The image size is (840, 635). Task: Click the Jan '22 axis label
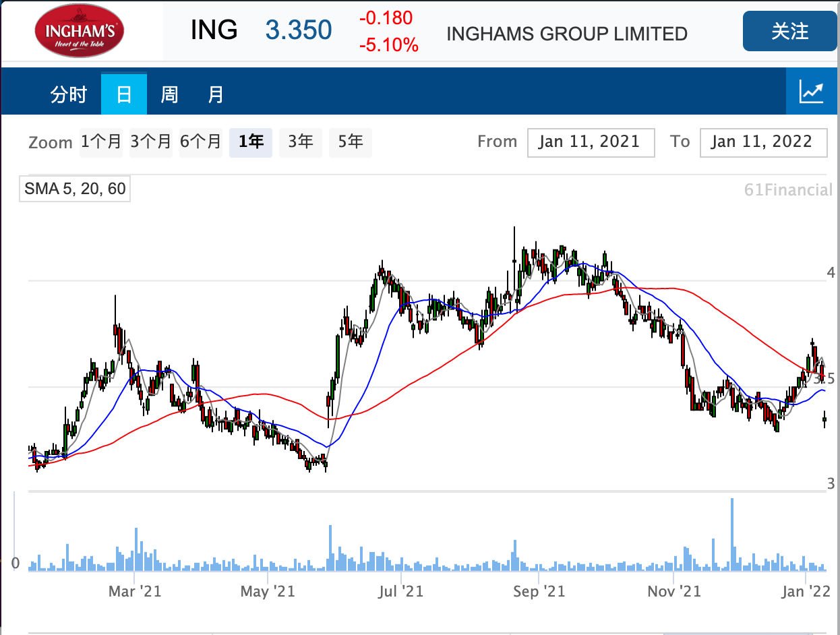[x=807, y=591]
